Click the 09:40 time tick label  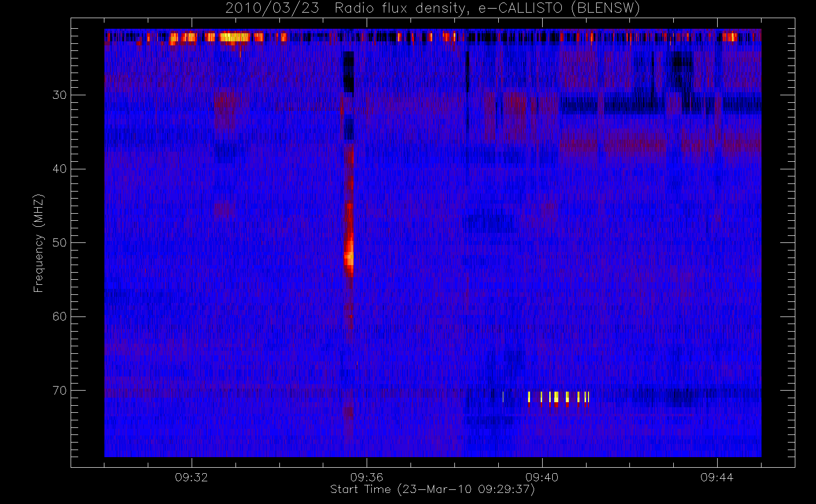(x=542, y=477)
